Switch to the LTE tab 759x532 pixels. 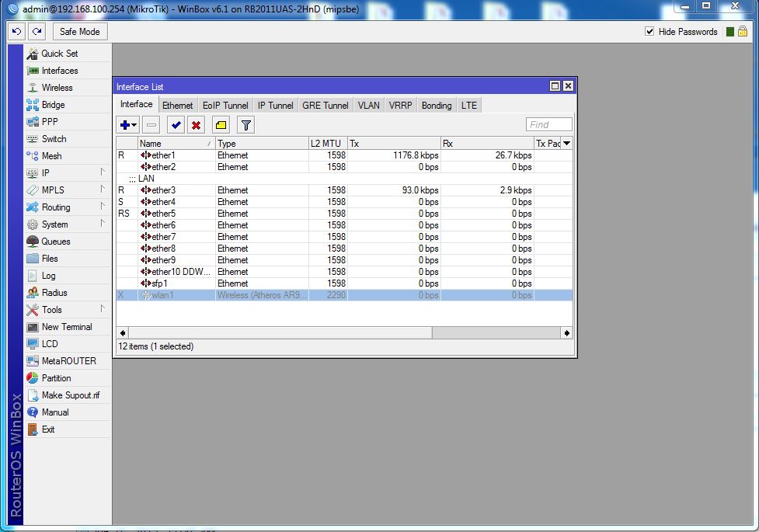pos(469,106)
